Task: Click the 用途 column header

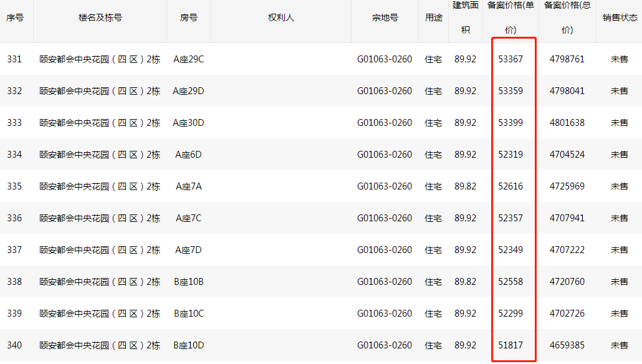Action: pyautogui.click(x=434, y=17)
